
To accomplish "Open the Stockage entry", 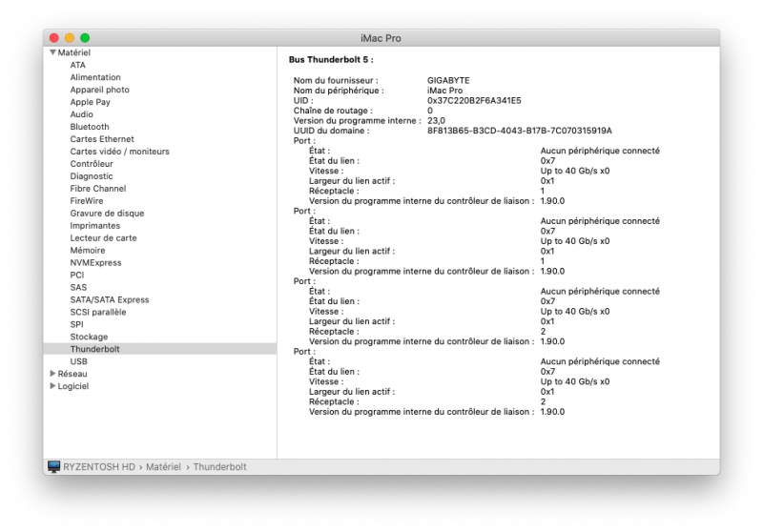I will tap(89, 337).
